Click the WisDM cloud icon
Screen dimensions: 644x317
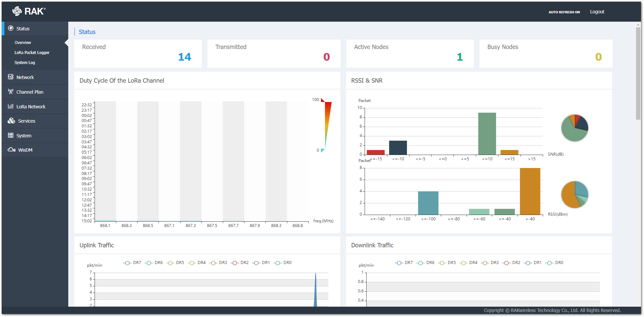click(11, 150)
